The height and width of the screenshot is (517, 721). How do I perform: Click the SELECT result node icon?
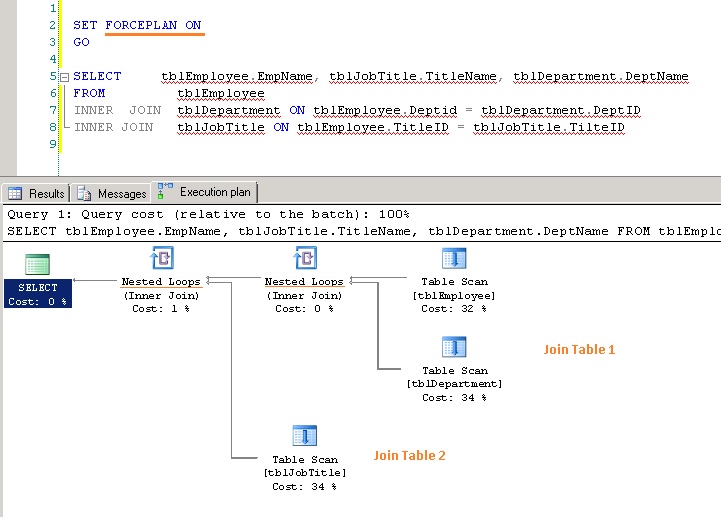[38, 265]
